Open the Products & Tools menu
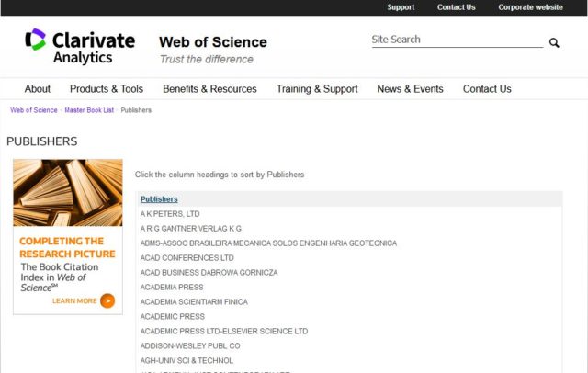Screen dimensions: 588x373 tap(107, 89)
